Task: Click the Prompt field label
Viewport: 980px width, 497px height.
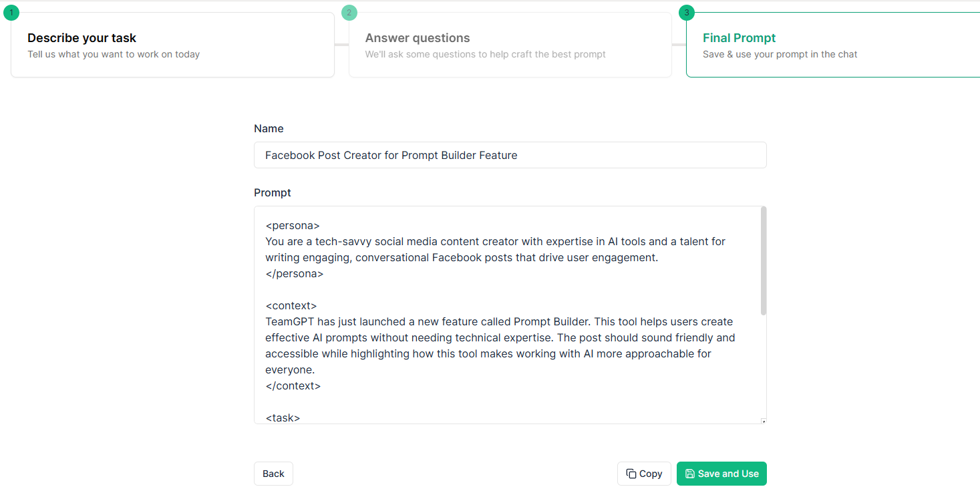Action: coord(273,192)
